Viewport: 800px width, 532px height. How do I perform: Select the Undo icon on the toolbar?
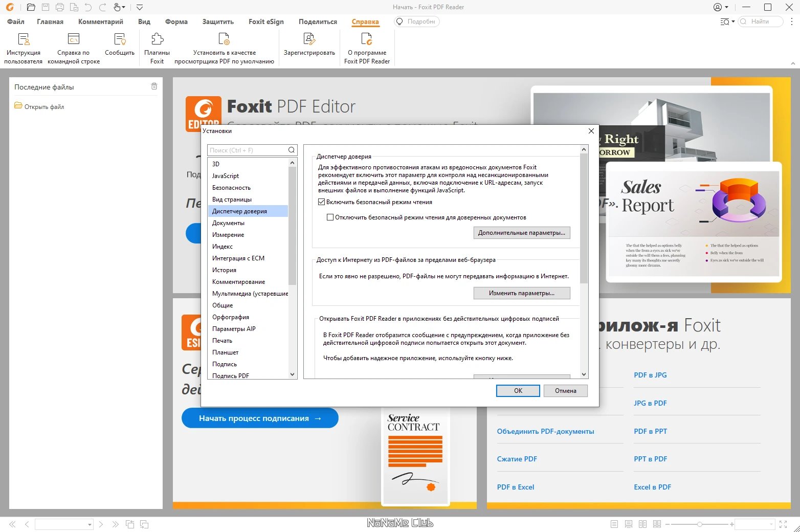90,7
